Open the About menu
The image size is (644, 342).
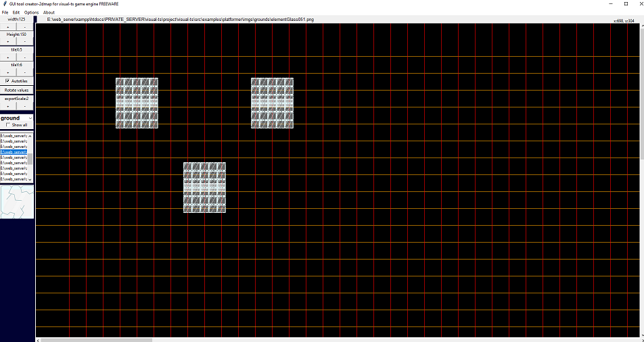49,13
